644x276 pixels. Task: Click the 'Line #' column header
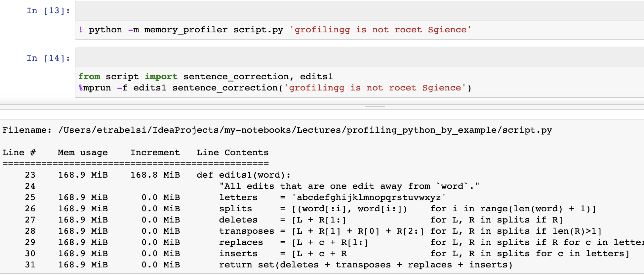[x=19, y=153]
